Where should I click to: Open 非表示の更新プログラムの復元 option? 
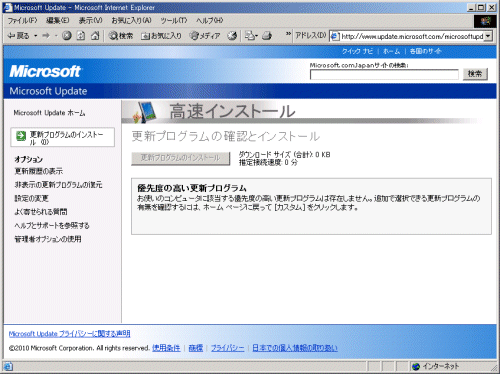(58, 185)
